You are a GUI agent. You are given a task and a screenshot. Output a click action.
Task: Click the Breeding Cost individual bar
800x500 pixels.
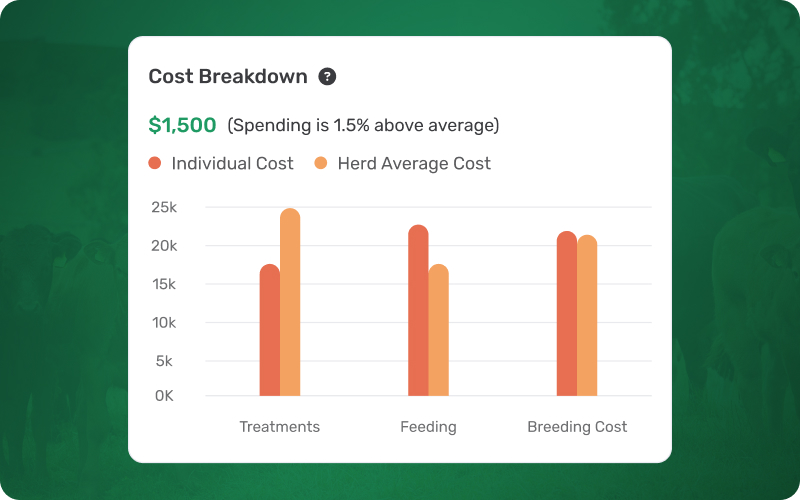coord(567,314)
